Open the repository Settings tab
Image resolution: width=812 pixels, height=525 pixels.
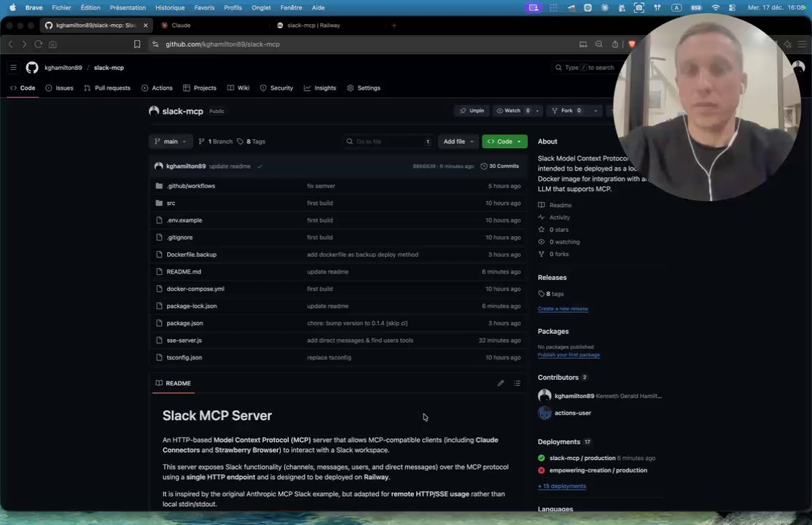click(x=364, y=88)
